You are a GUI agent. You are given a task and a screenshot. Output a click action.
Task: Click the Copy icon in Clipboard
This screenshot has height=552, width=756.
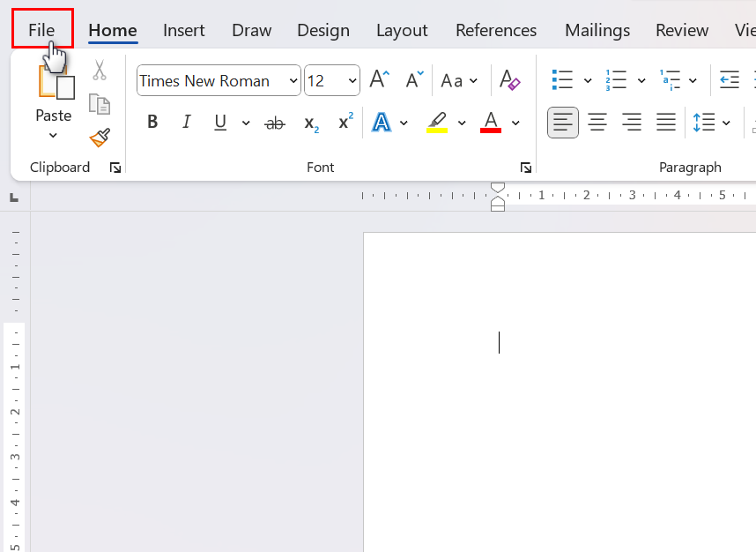pyautogui.click(x=100, y=104)
